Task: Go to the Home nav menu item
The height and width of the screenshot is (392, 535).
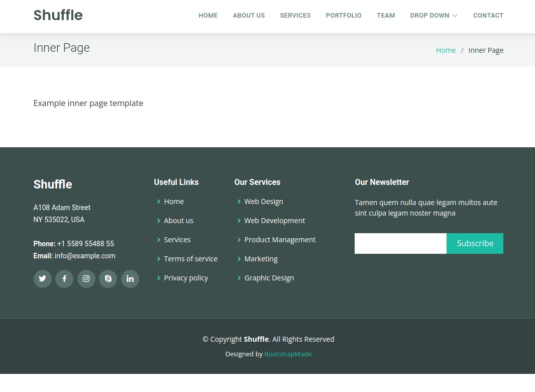Action: coord(208,16)
